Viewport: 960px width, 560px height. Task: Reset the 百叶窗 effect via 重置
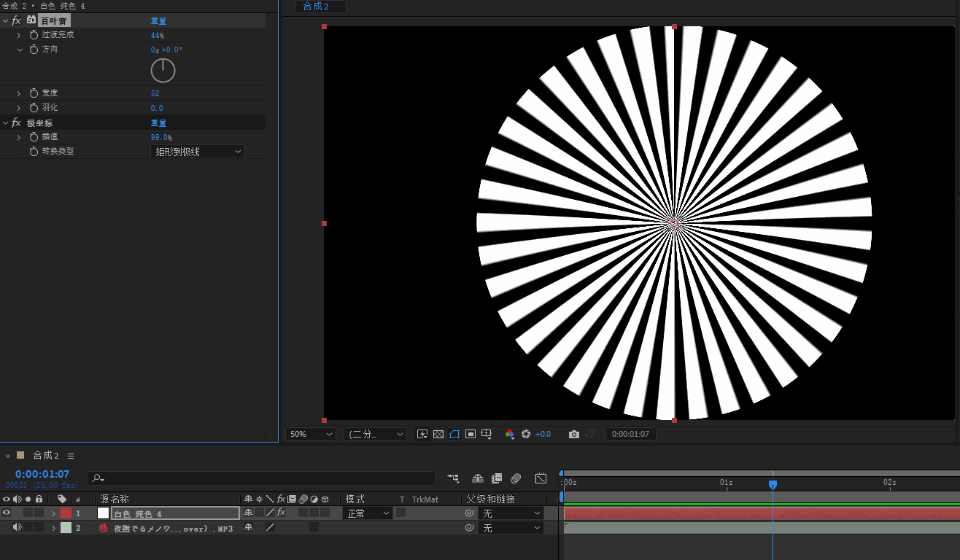[x=158, y=21]
